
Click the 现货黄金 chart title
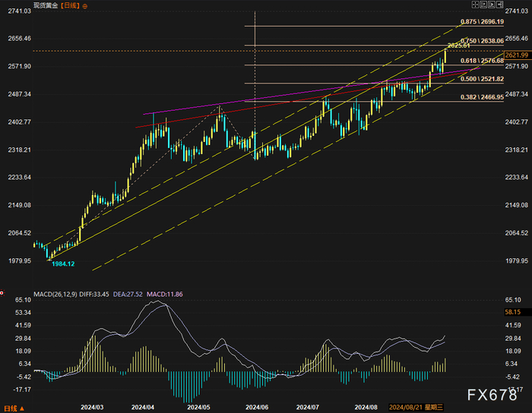click(46, 6)
